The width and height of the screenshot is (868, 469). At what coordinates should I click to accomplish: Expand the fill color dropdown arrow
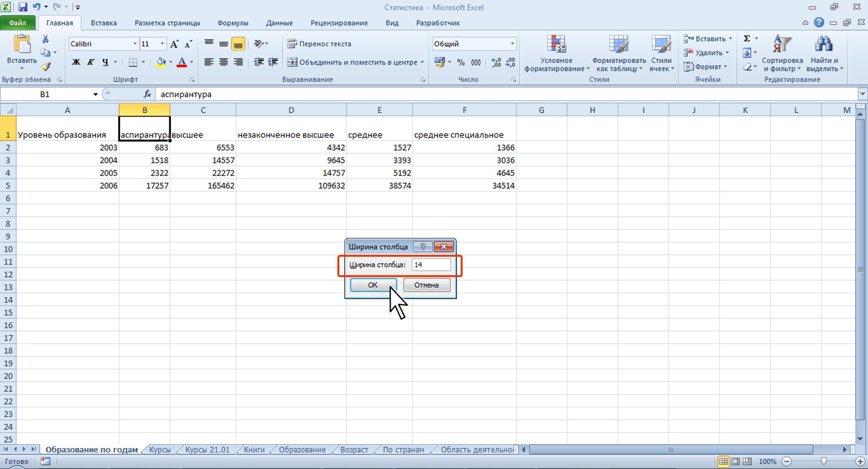(x=170, y=62)
